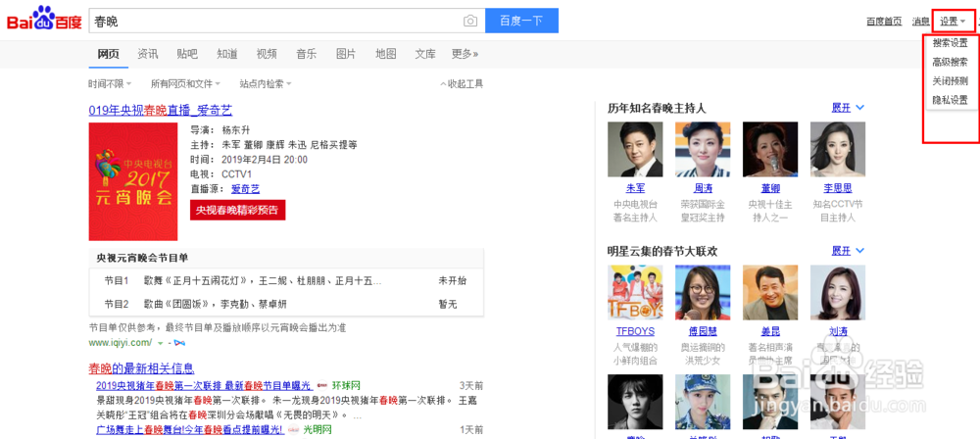980x439 pixels.
Task: Open 李思思 name link
Action: (838, 188)
